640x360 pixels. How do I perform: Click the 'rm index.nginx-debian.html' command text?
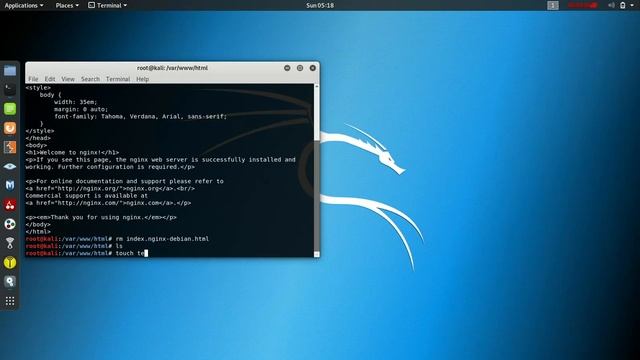click(162, 239)
